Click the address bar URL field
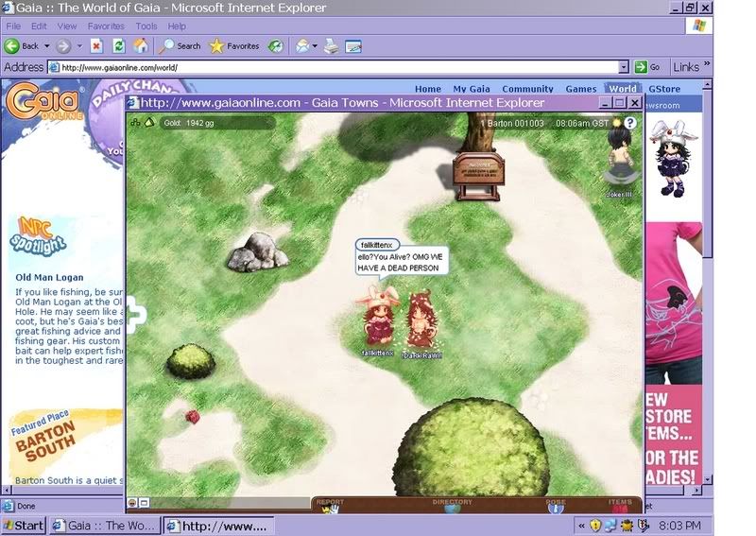Viewport: 756px width, 536px height. pyautogui.click(x=334, y=67)
